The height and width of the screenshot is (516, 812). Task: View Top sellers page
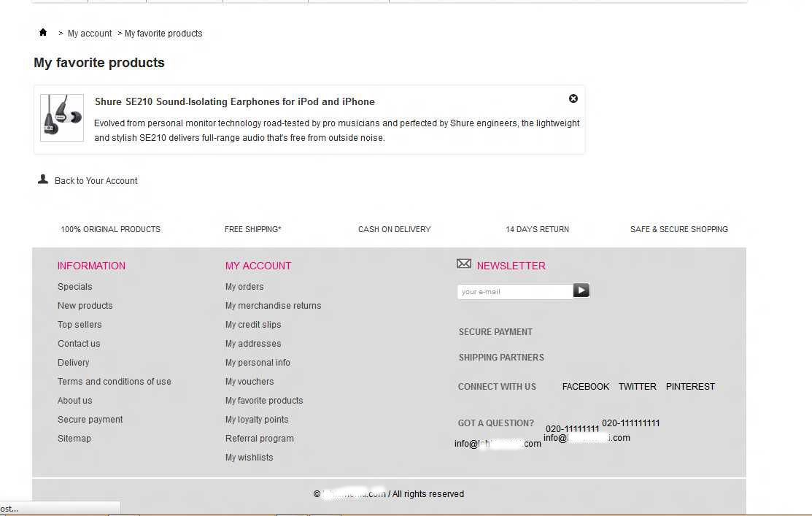(x=80, y=325)
